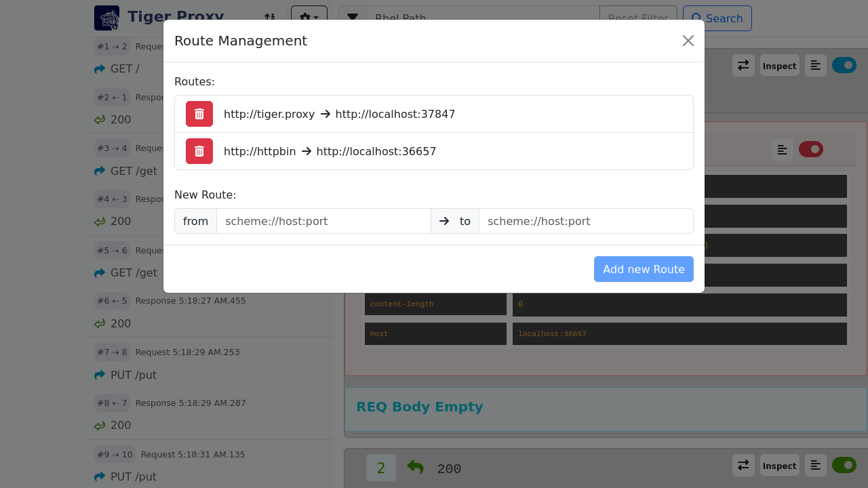Open the filter dropdown arrow
The image size is (868, 488).
pos(353,18)
